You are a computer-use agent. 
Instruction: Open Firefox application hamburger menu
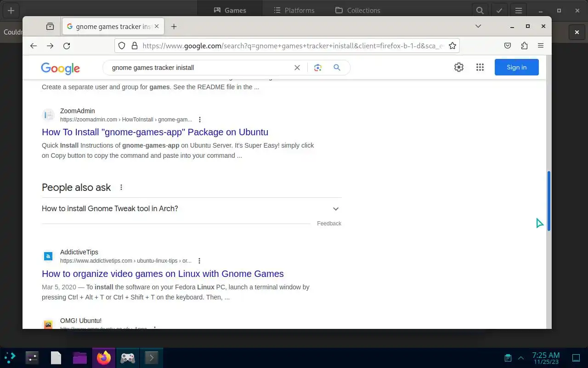coord(541,46)
